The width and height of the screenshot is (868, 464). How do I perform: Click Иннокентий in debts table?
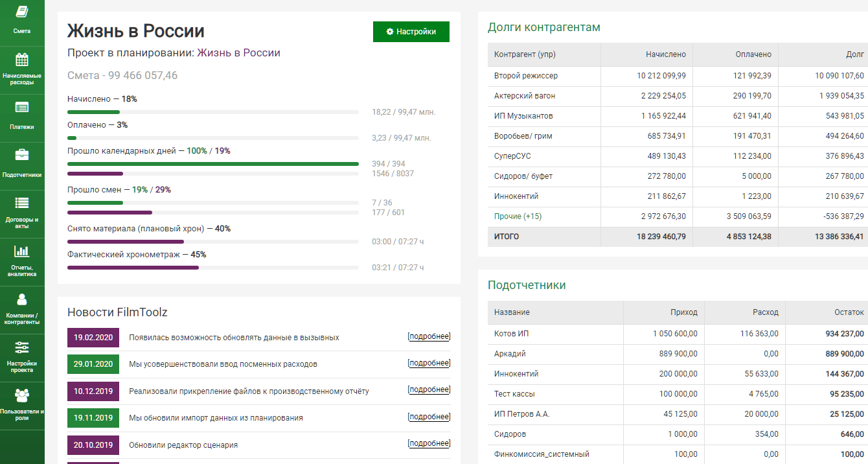[516, 196]
